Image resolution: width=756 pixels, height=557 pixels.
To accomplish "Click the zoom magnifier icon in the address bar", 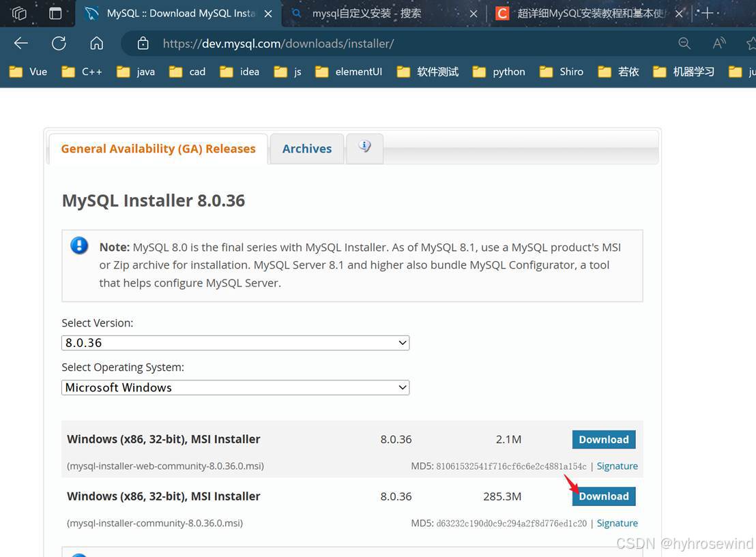I will tap(684, 44).
